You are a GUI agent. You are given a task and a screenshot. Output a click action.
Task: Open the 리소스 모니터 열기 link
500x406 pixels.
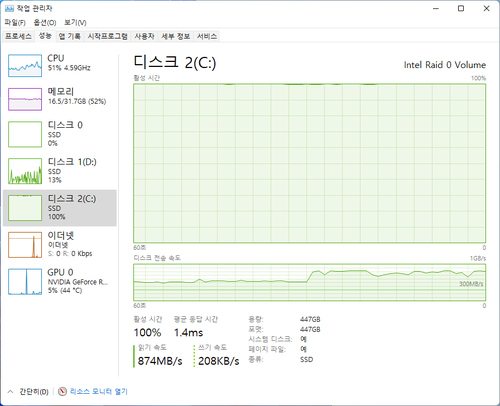[99, 391]
